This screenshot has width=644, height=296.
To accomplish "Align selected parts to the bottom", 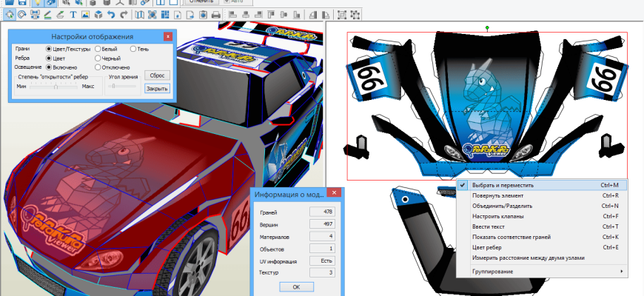I will (297, 15).
